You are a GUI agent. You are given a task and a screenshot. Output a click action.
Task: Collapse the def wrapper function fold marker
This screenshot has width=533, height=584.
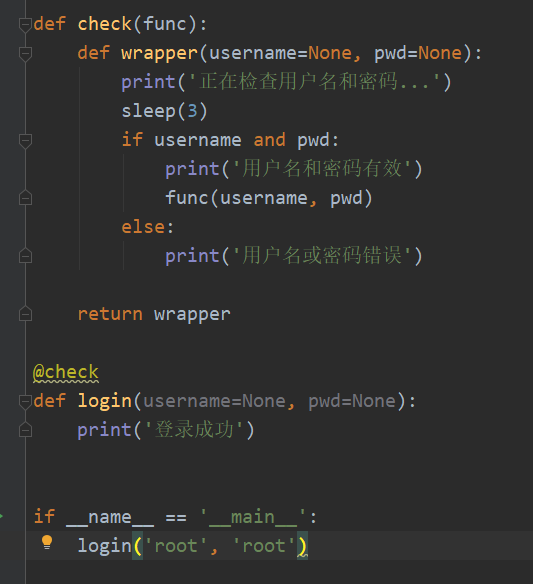[x=25, y=54]
